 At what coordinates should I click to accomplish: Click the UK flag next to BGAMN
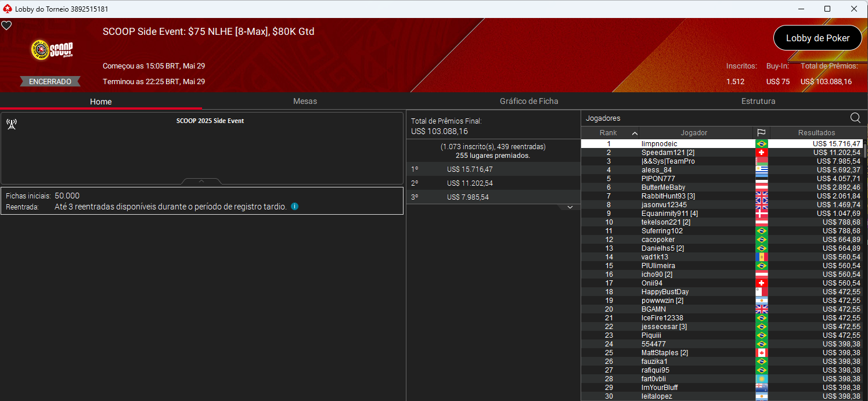pyautogui.click(x=761, y=309)
